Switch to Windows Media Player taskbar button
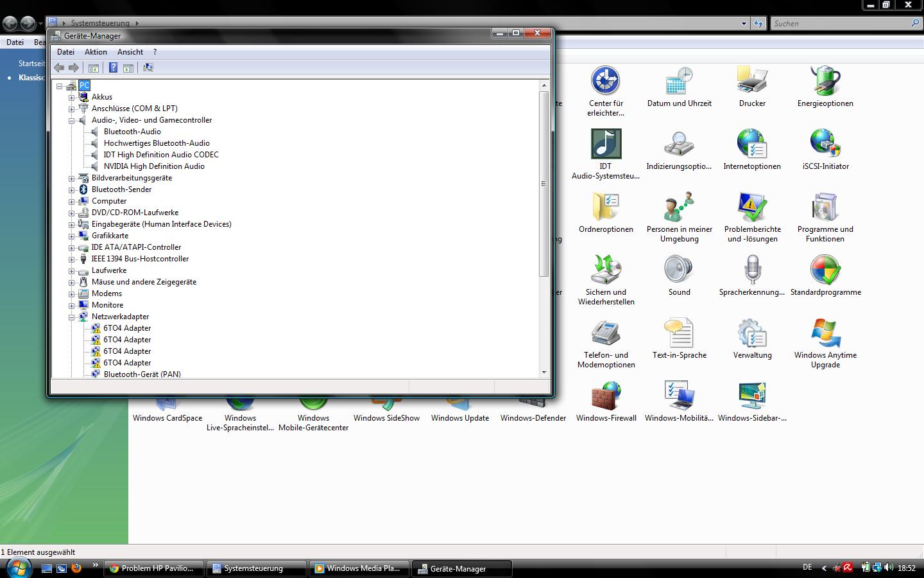 pos(359,568)
